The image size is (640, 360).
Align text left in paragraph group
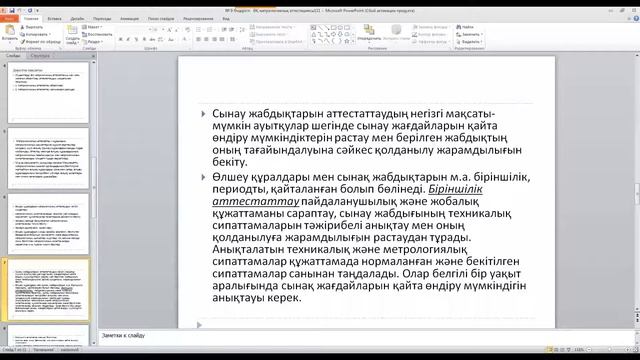tap(198, 40)
